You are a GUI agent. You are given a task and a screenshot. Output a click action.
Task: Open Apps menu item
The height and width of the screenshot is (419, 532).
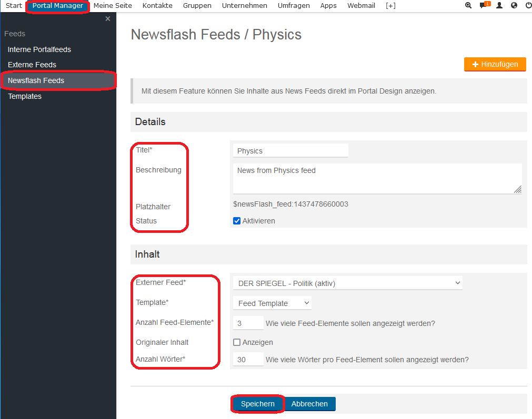[328, 6]
